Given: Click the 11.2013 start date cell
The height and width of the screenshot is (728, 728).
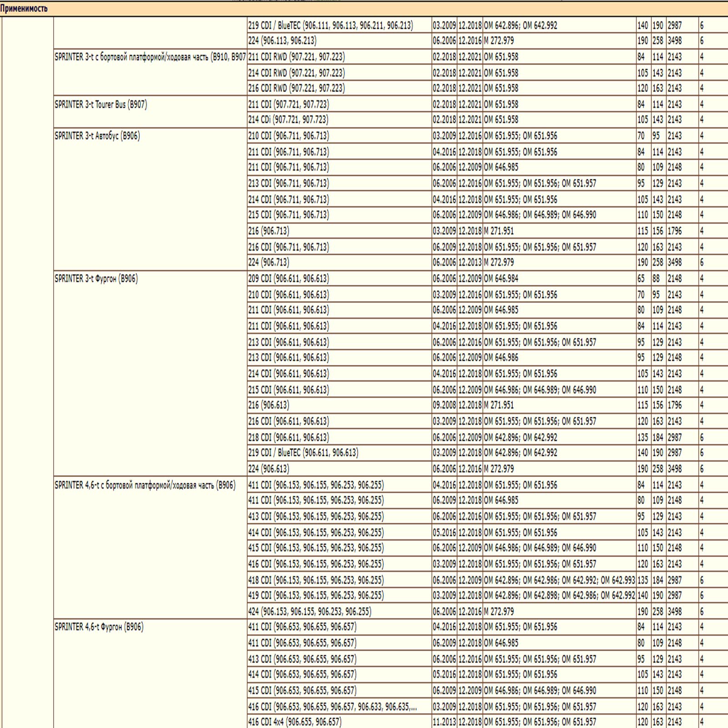Looking at the screenshot, I should [444, 722].
